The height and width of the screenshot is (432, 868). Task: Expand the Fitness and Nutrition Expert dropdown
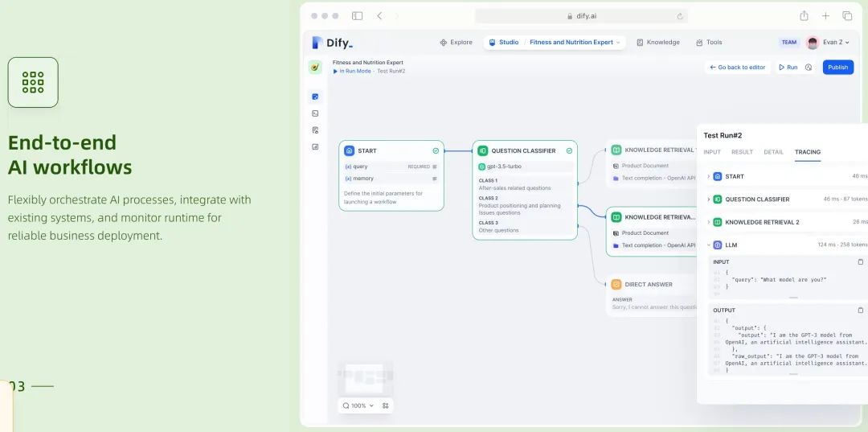575,42
